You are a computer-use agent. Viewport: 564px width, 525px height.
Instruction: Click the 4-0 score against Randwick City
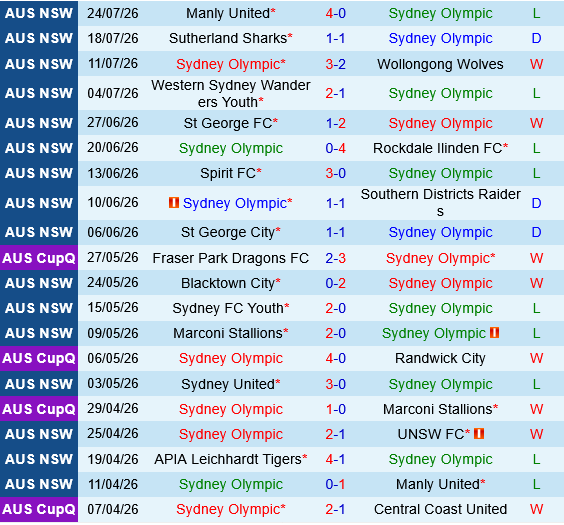click(336, 358)
